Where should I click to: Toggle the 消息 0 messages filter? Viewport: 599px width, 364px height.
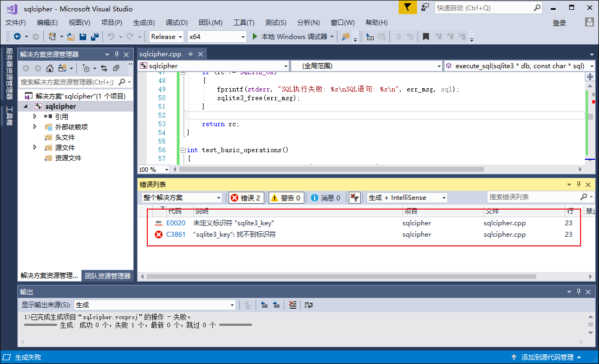point(326,198)
